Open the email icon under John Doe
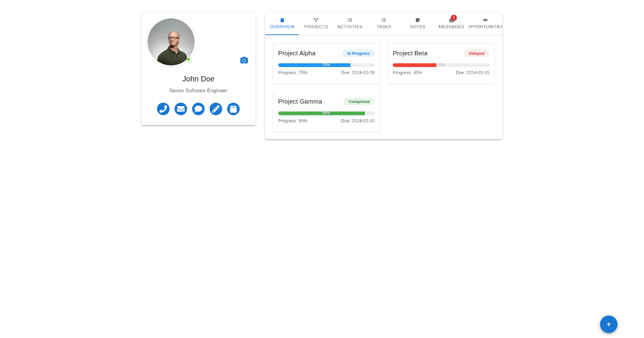This screenshot has height=338, width=644. [181, 109]
